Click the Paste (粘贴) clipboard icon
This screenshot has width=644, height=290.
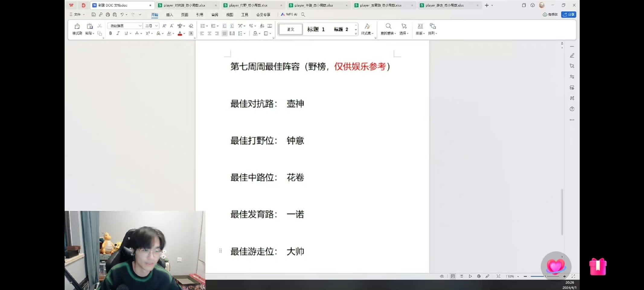click(90, 26)
